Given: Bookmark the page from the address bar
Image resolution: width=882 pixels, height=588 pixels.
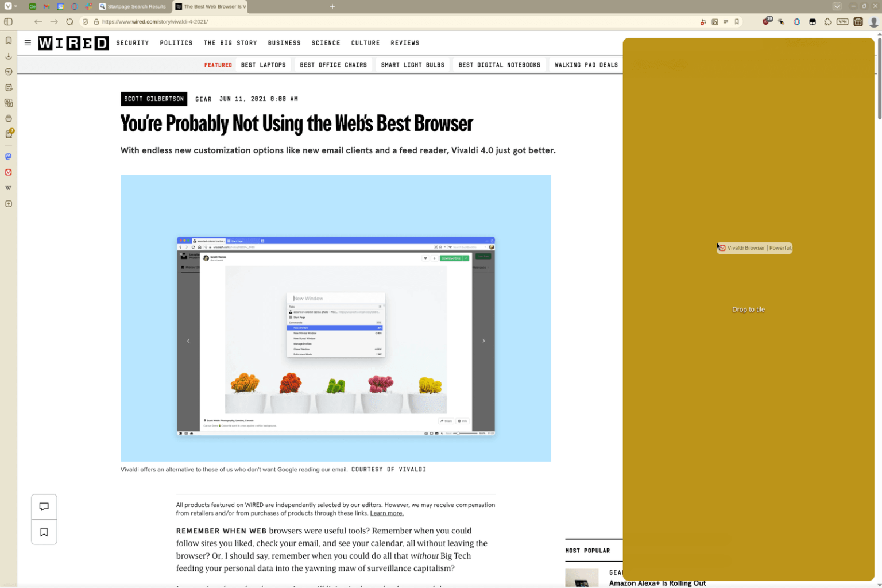Looking at the screenshot, I should (737, 22).
